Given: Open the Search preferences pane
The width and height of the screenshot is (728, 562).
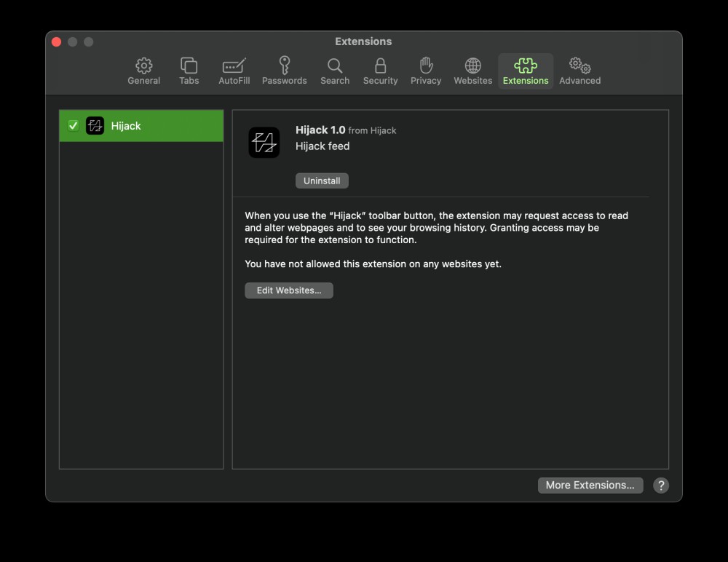Looking at the screenshot, I should 335,71.
